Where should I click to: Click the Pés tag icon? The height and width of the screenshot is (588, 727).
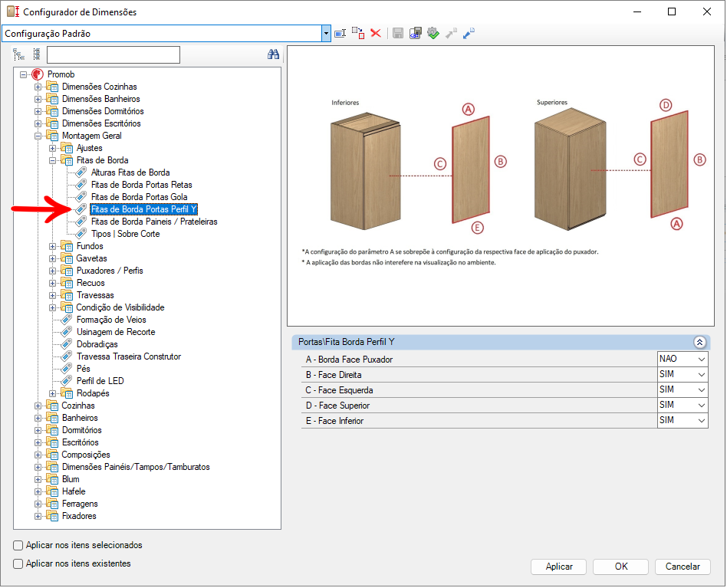(67, 369)
